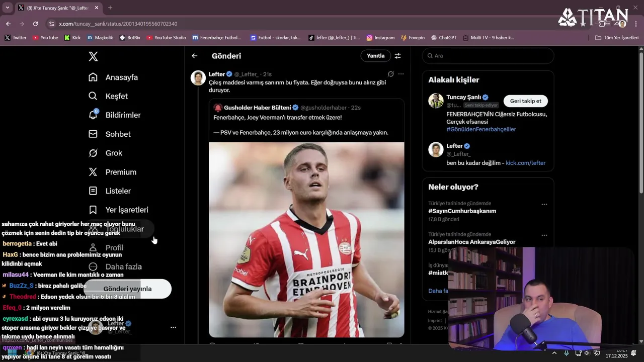The image size is (644, 362).
Task: Click browser back arrow
Action: [x=8, y=24]
